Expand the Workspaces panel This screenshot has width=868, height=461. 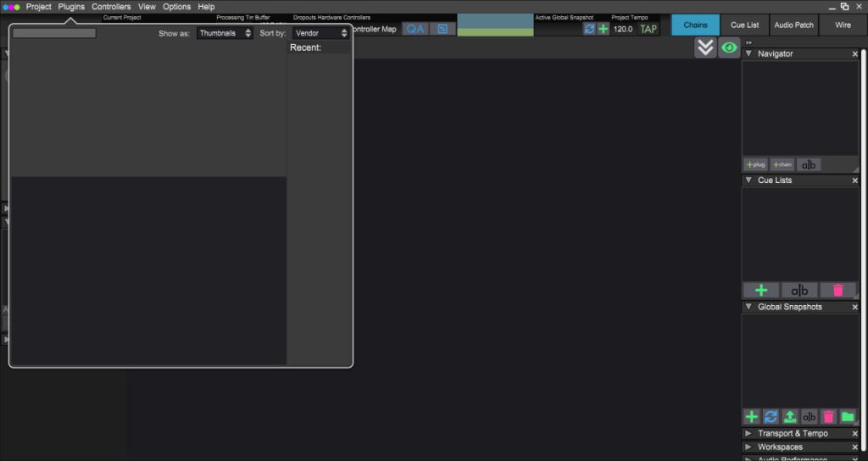point(748,447)
